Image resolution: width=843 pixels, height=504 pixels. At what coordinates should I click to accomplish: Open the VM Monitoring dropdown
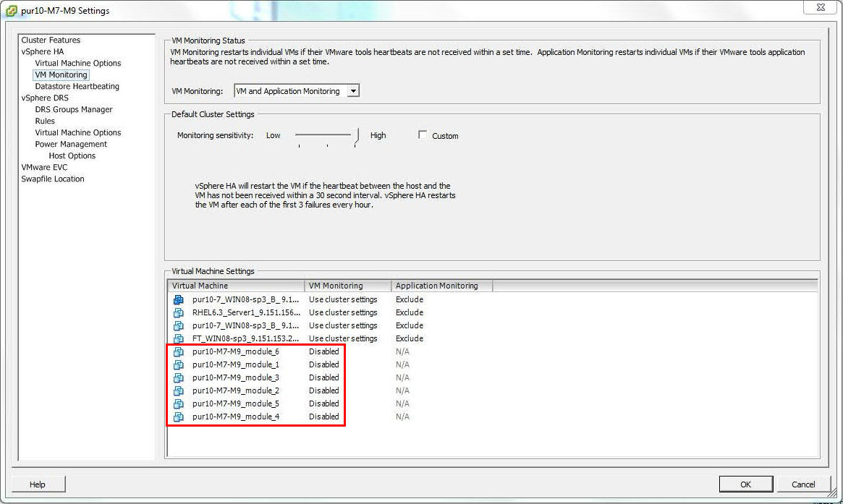(x=353, y=90)
